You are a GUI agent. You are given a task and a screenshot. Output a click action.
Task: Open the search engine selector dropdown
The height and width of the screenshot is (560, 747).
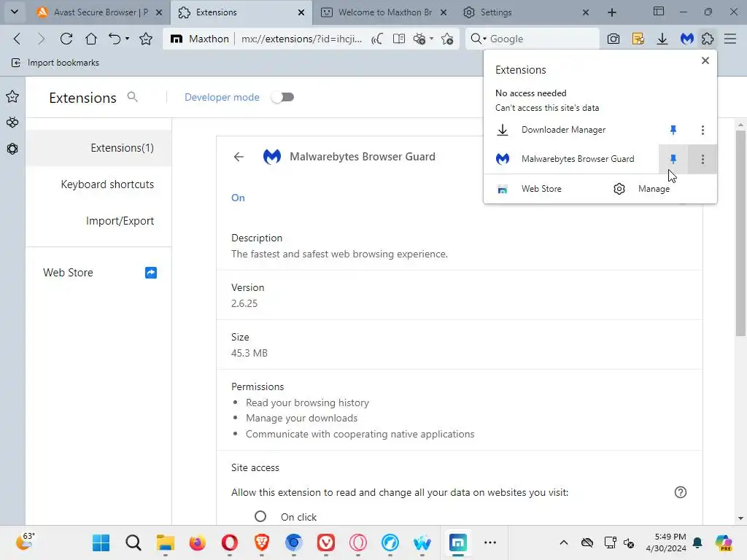(479, 39)
